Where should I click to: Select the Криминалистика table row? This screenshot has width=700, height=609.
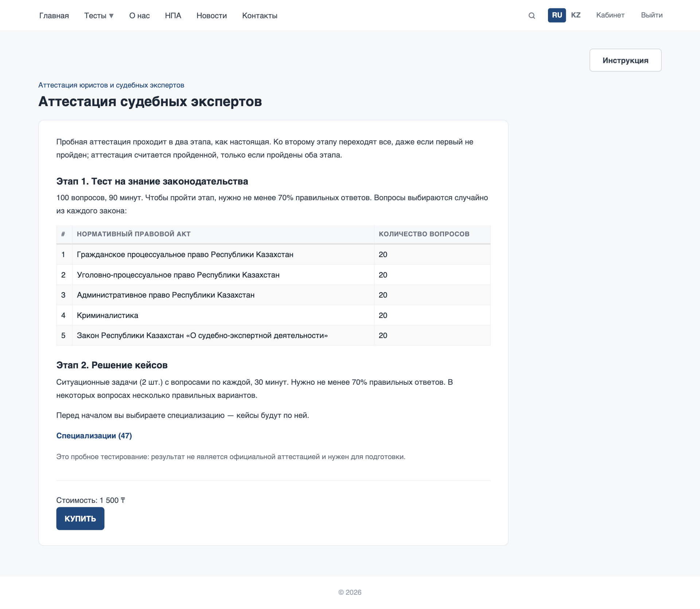[273, 315]
